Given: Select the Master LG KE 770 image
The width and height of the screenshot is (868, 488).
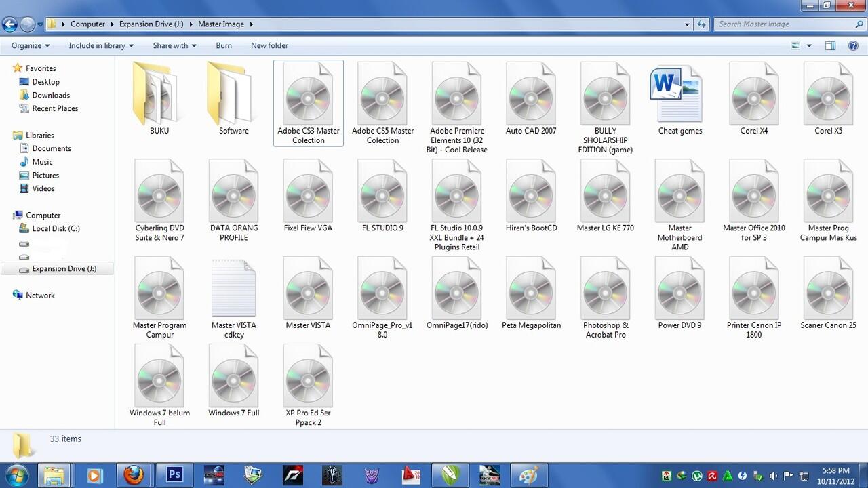Looking at the screenshot, I should click(606, 197).
